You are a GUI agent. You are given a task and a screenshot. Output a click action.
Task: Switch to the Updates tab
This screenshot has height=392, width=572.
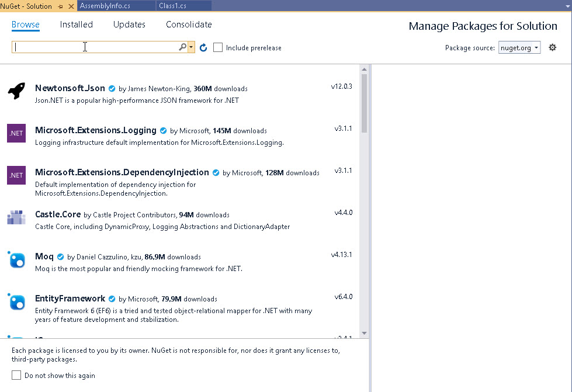(129, 25)
